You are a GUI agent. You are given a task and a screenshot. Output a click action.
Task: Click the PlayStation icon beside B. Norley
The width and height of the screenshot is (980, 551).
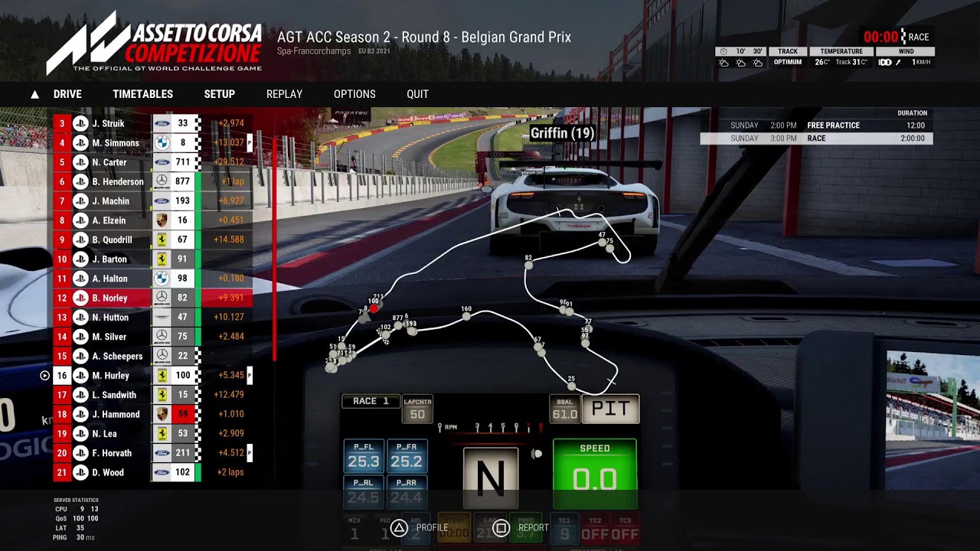pos(80,298)
